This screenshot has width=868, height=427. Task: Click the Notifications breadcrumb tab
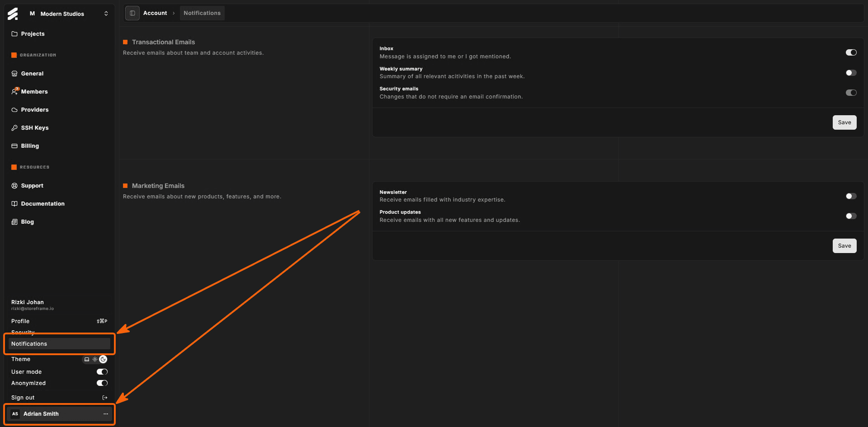(202, 13)
